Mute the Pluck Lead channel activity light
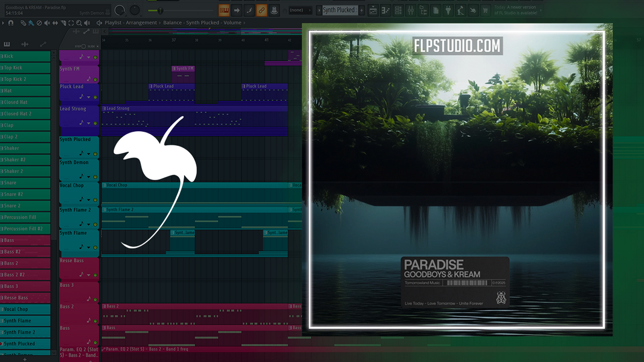Screen dimensions: 644x362 click(x=96, y=97)
